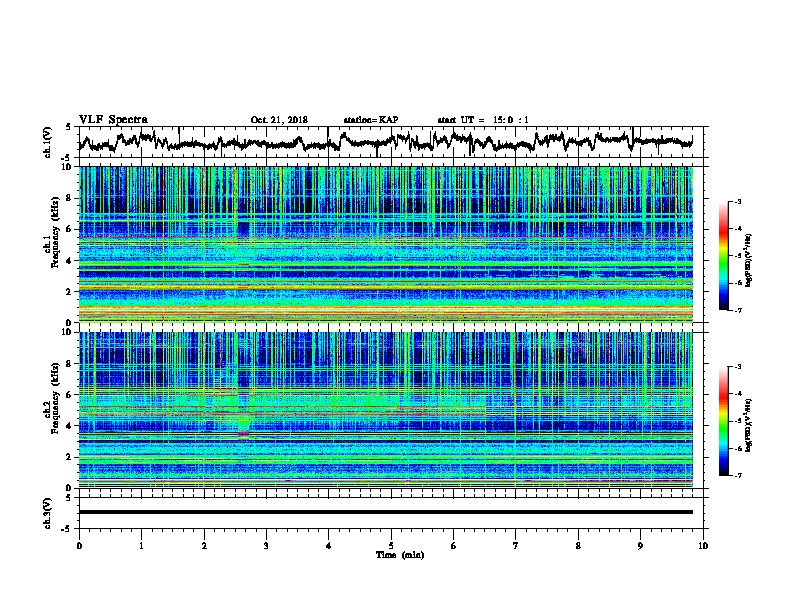Click the time axis tick label "4"

pyautogui.click(x=328, y=546)
